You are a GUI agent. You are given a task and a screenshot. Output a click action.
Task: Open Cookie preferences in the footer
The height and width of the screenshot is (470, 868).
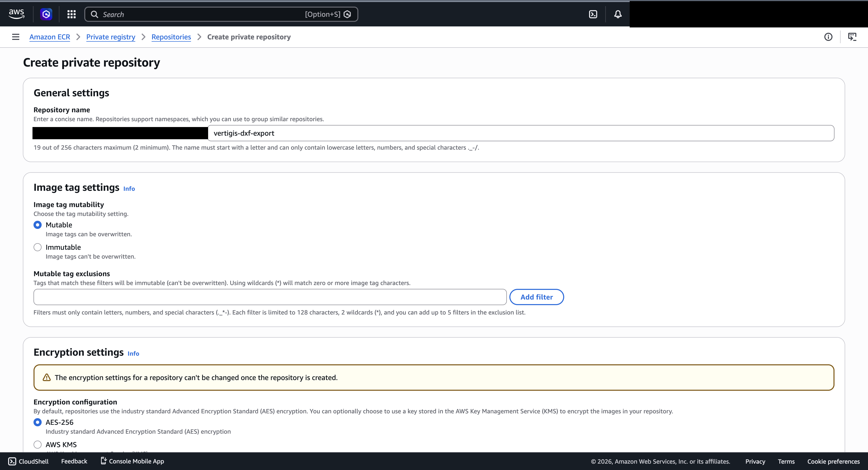pos(833,461)
